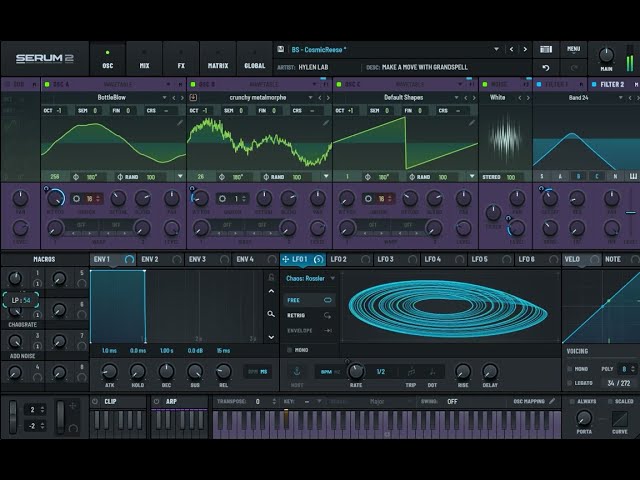Click the dotted note icon

click(432, 371)
